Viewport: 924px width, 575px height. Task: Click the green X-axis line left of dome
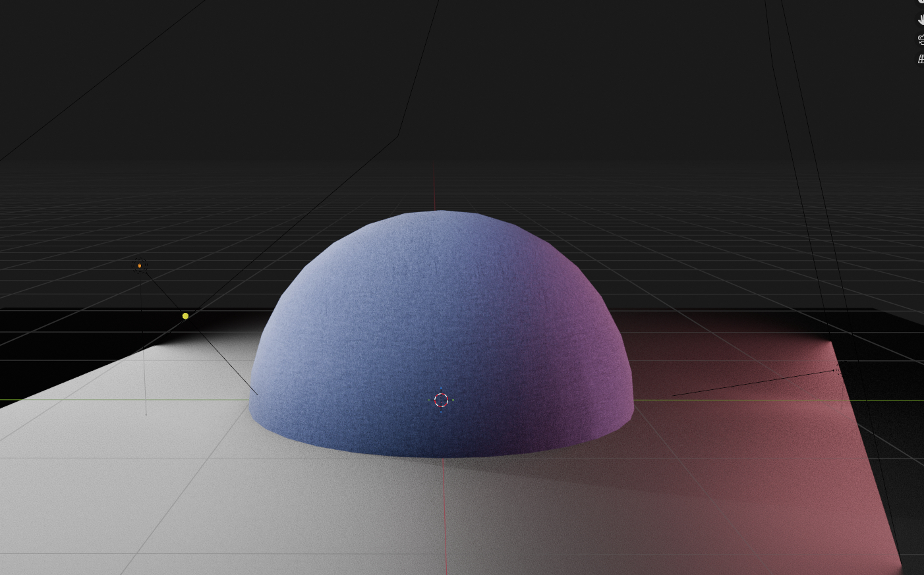pyautogui.click(x=99, y=400)
